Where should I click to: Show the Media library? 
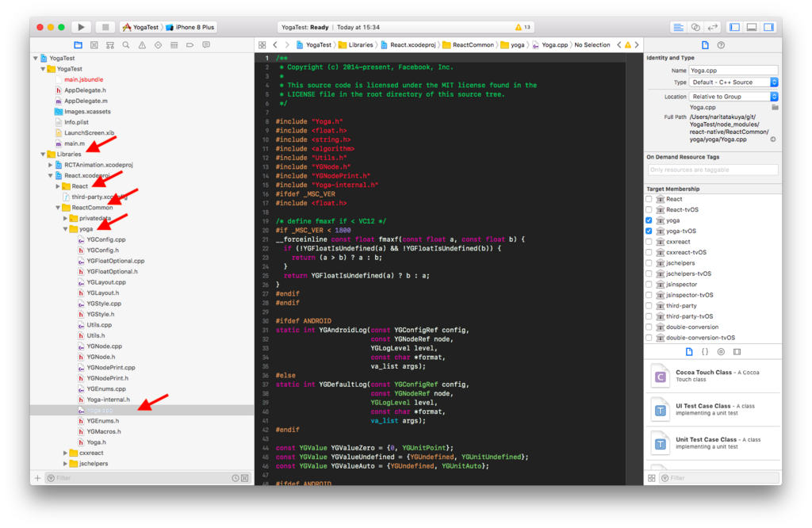click(x=737, y=351)
